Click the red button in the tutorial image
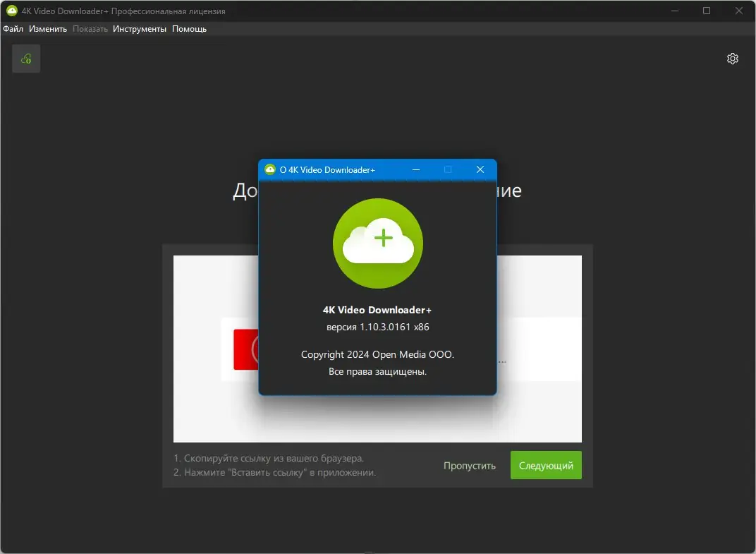756x554 pixels. [x=246, y=349]
